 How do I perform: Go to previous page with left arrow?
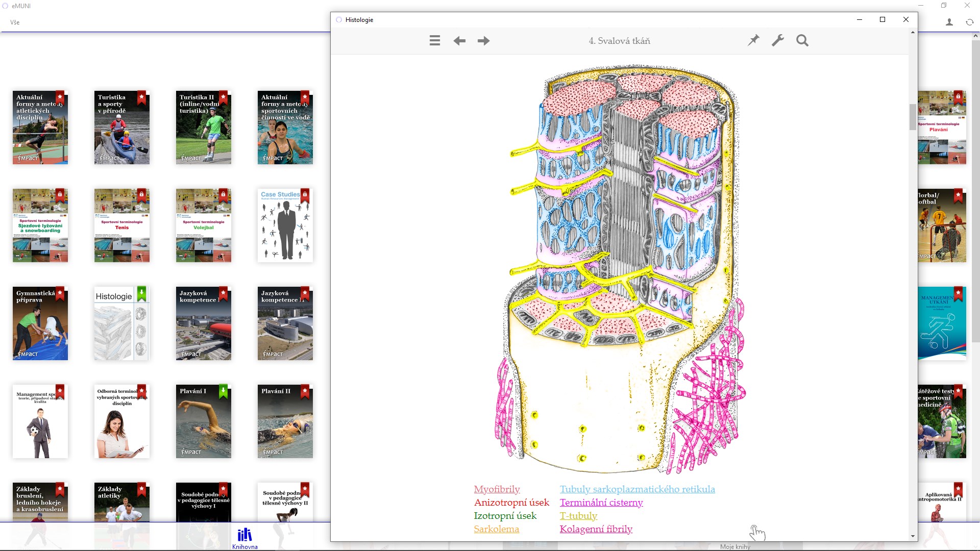pyautogui.click(x=459, y=41)
